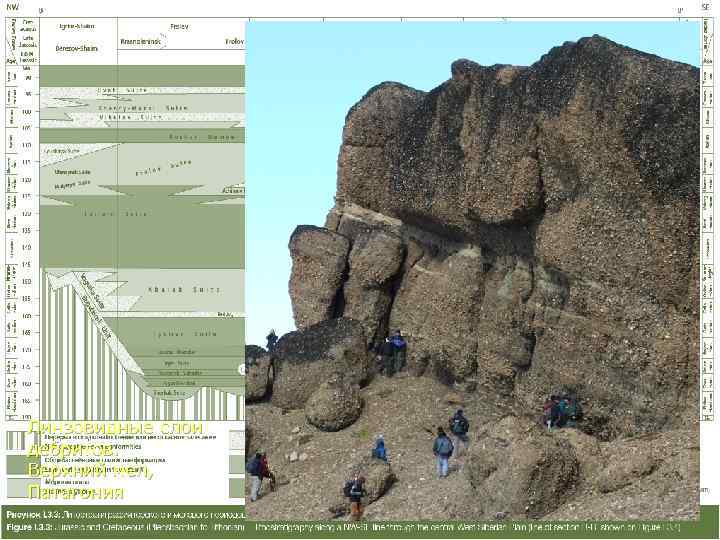720x540 pixels.
Task: Select the "Berezov-Shaim" column heading
Action: 77,48
